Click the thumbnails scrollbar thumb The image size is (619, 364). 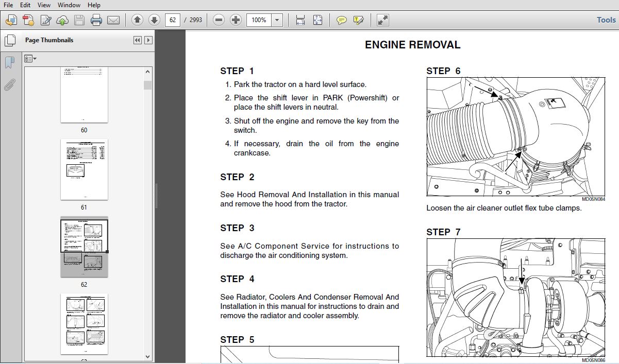(x=148, y=85)
